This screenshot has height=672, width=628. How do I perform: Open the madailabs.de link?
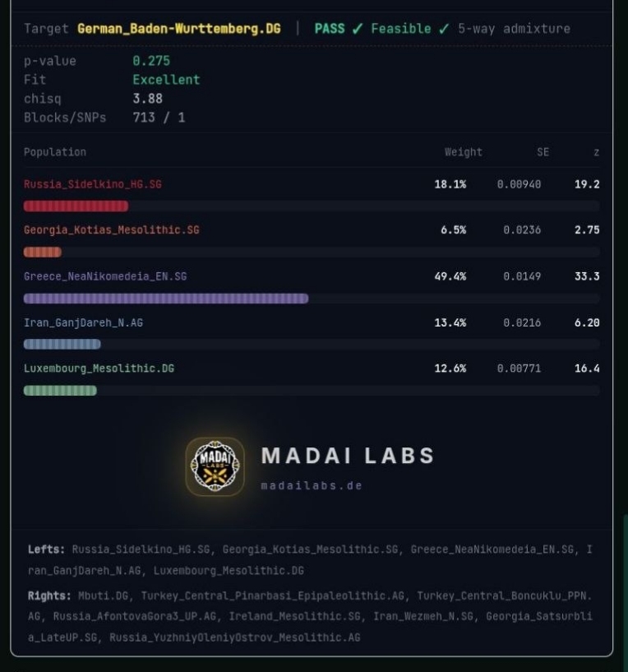tap(312, 485)
